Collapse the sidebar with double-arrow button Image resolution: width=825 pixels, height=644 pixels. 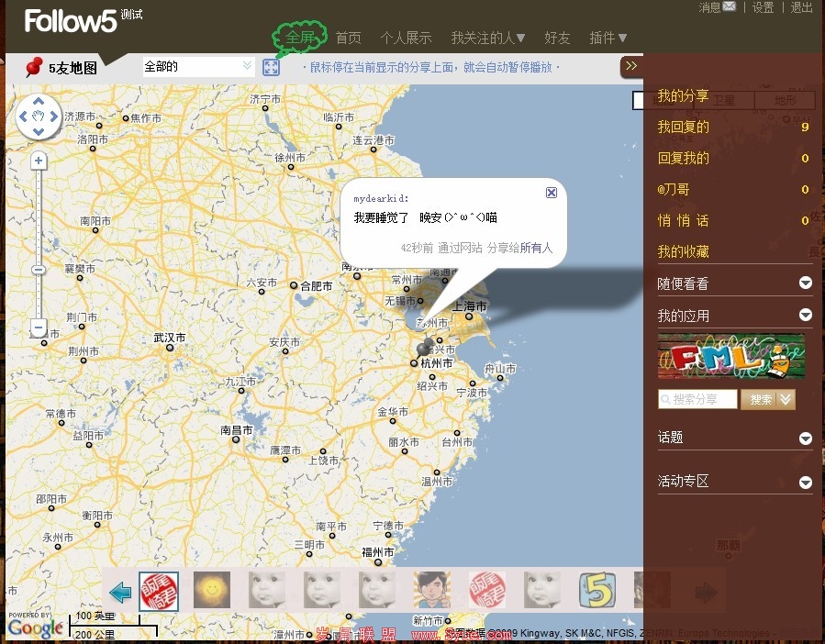pos(631,66)
